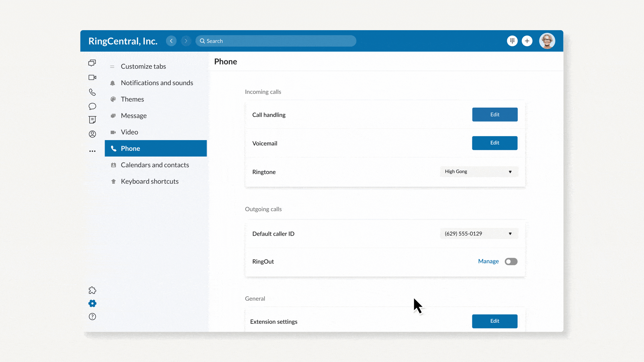Screen dimensions: 644x362
Task: Toggle the RingOut switch
Action: [x=511, y=261]
